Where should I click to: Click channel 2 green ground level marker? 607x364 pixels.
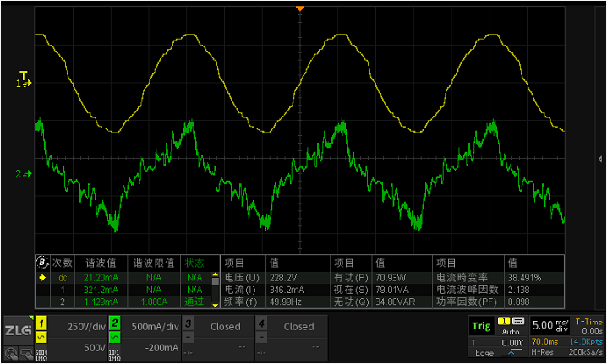[x=24, y=174]
